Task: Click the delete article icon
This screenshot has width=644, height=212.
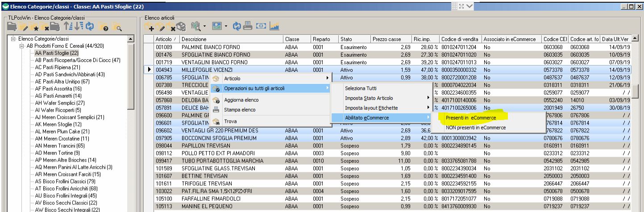Action: 170,27
